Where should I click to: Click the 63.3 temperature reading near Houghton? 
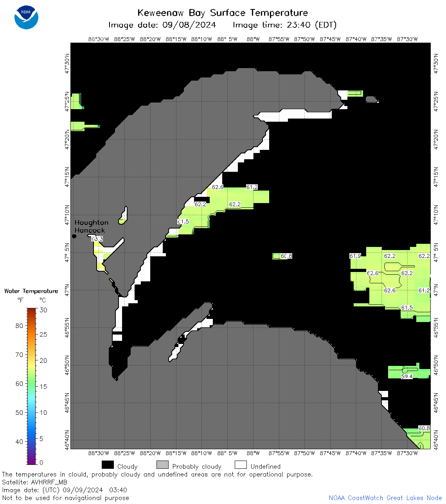(x=97, y=239)
